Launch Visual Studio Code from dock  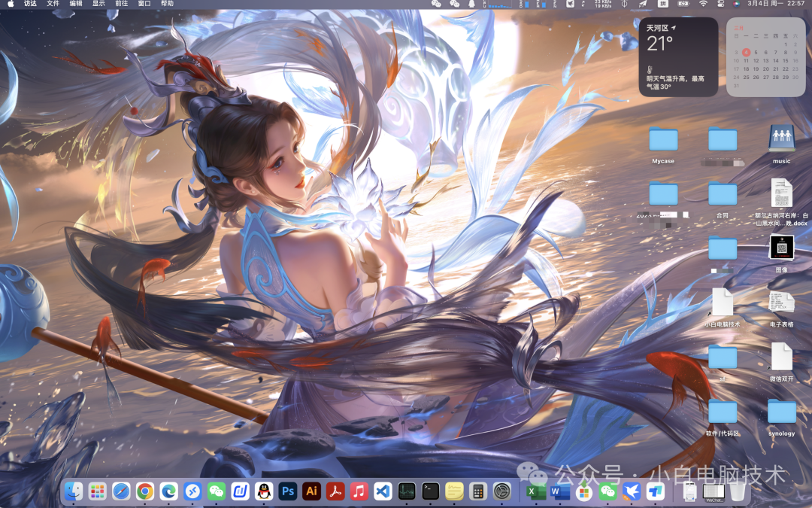click(x=383, y=491)
